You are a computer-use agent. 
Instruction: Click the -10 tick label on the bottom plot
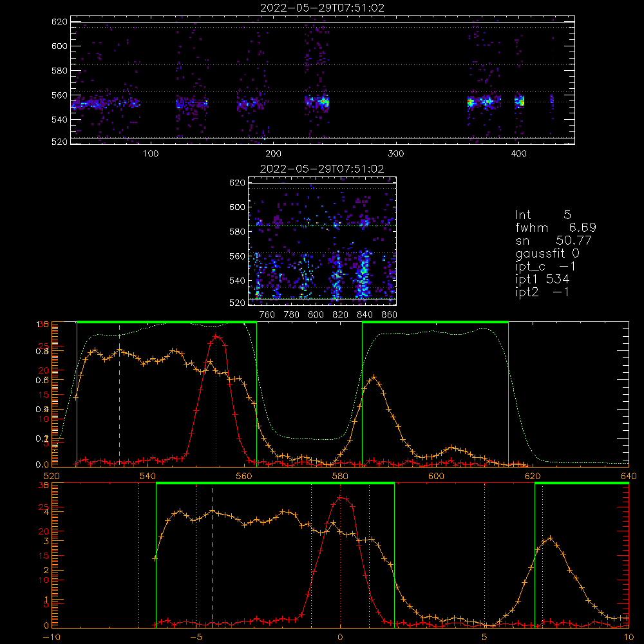(x=52, y=637)
